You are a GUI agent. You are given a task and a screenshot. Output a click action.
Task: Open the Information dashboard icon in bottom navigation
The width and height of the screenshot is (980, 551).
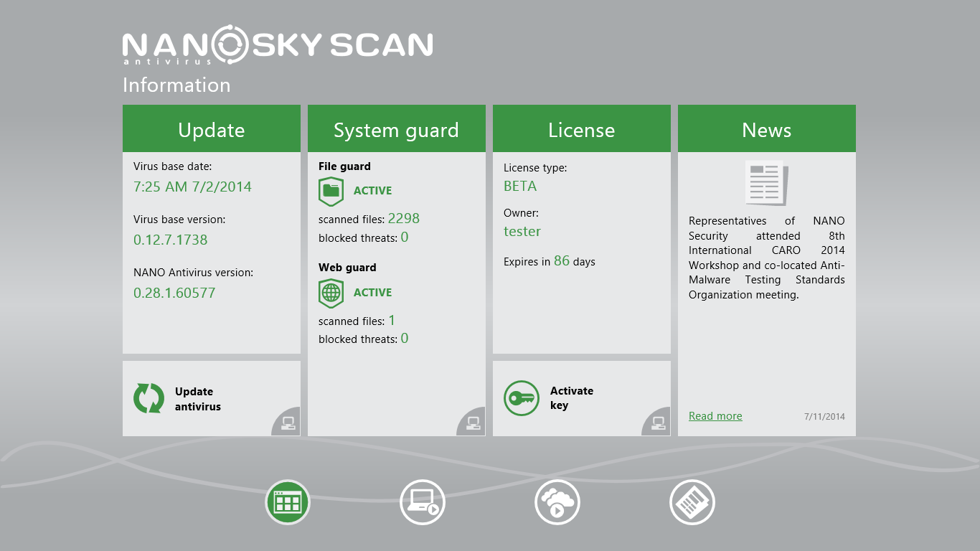coord(288,502)
